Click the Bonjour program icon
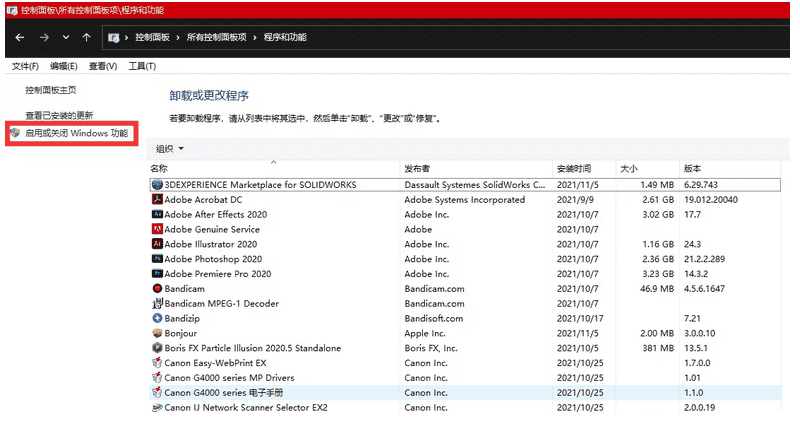Image resolution: width=800 pixels, height=435 pixels. [157, 333]
